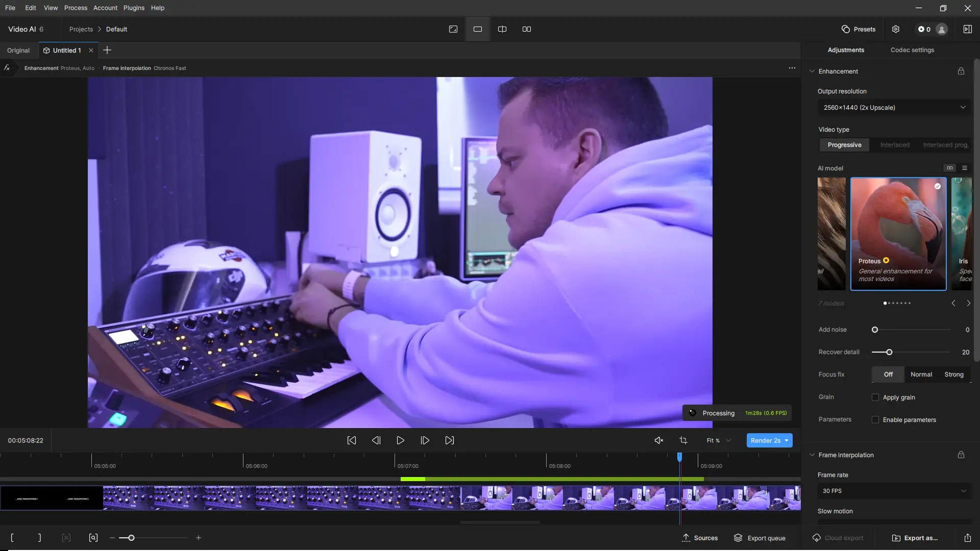980x551 pixels.
Task: Collapse the Frame interpolation section
Action: (x=812, y=455)
